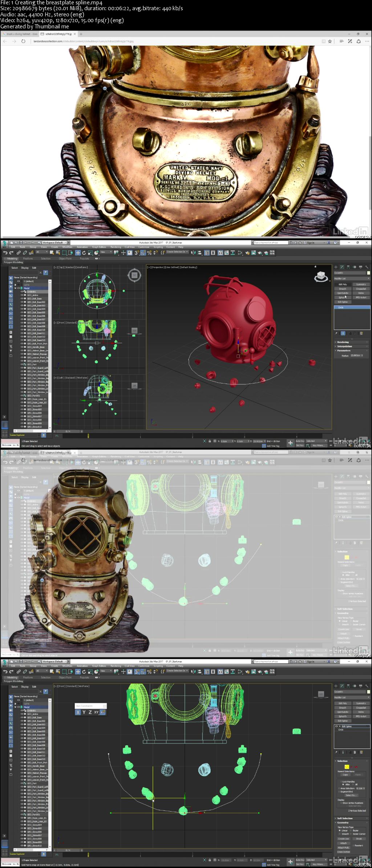This screenshot has width=372, height=868.
Task: Click the Vertex sub-object icon in the 00:05:14 frame
Action: [x=347, y=767]
